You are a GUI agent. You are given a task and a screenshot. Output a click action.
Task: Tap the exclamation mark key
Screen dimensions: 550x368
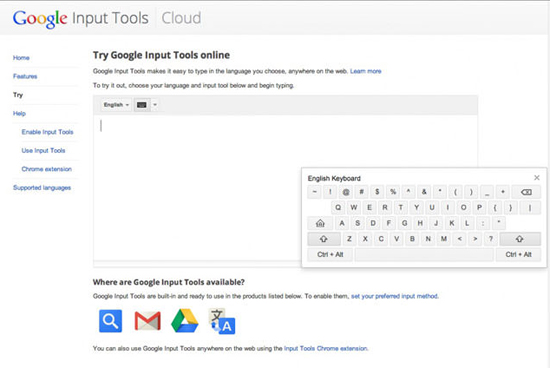click(330, 192)
